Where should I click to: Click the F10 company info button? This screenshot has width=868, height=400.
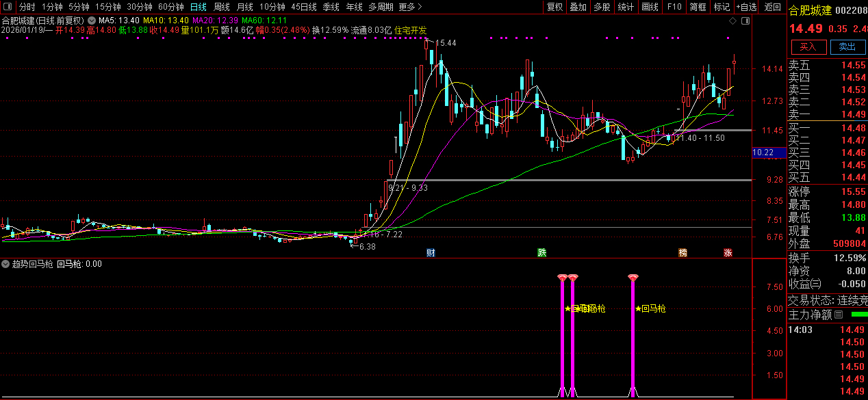click(674, 7)
